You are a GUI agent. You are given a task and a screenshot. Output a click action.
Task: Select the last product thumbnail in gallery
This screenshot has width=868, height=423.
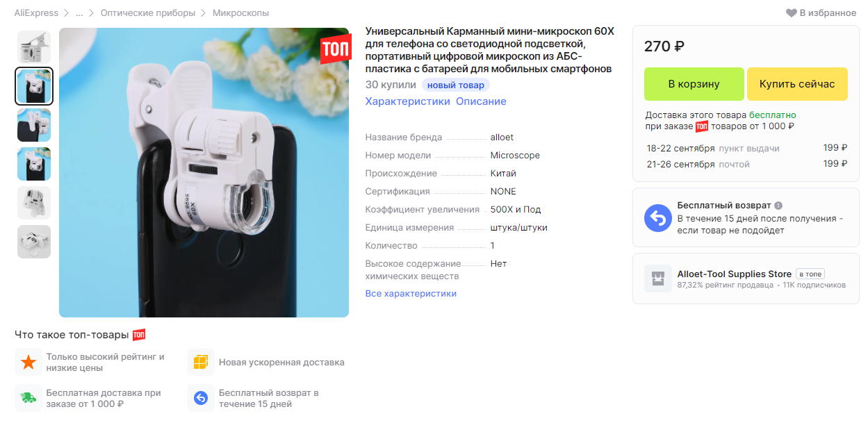pos(34,242)
